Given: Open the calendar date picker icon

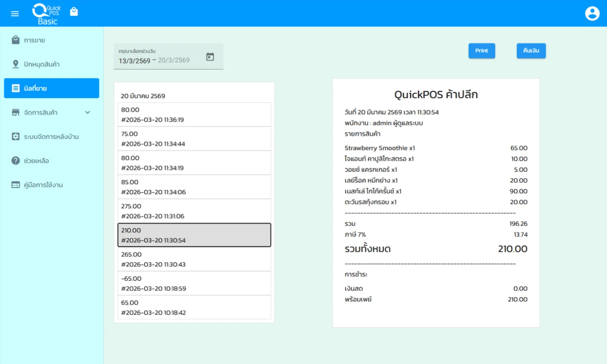Looking at the screenshot, I should (210, 57).
